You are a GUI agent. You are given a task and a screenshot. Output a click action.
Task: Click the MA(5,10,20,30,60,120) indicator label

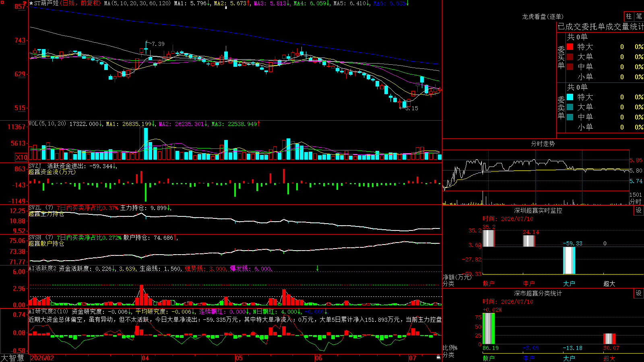[137, 3]
